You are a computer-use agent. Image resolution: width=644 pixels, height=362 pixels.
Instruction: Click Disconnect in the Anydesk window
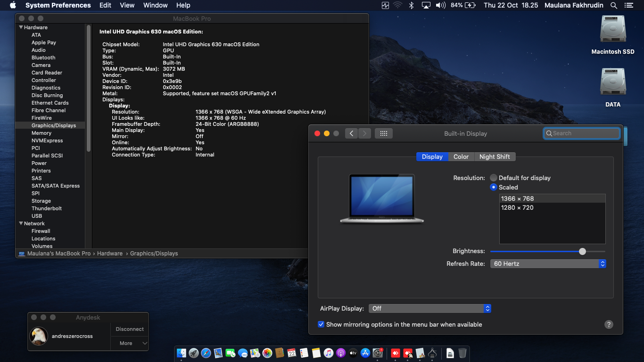tap(130, 329)
